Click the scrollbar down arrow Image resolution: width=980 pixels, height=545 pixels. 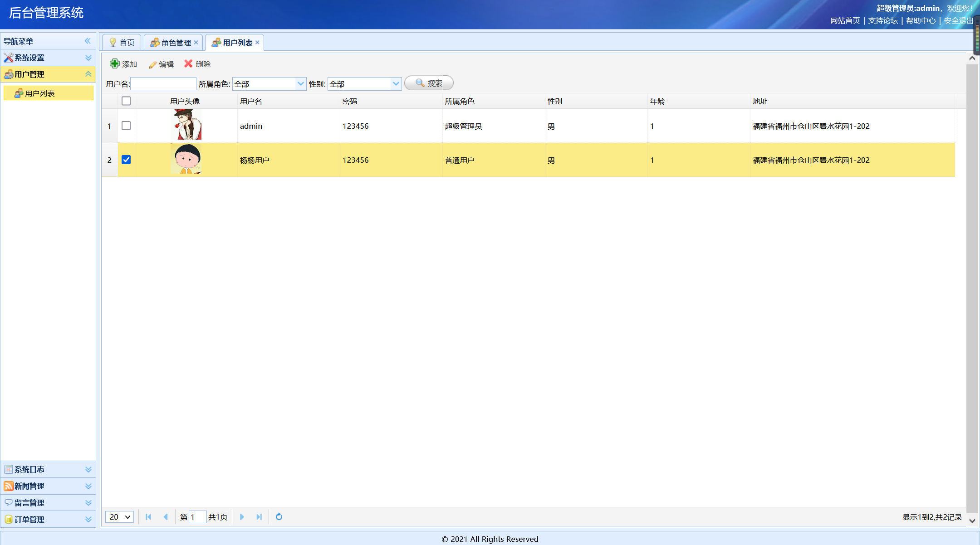click(x=972, y=521)
